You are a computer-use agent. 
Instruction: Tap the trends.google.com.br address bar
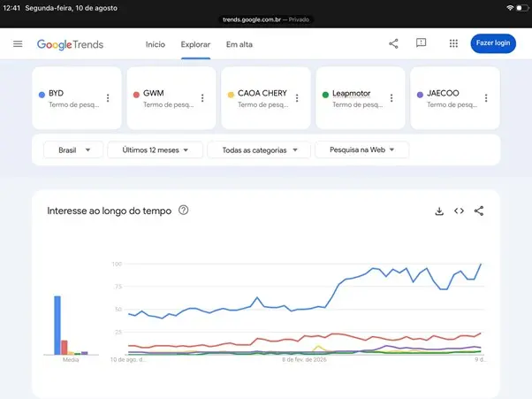[x=266, y=19]
